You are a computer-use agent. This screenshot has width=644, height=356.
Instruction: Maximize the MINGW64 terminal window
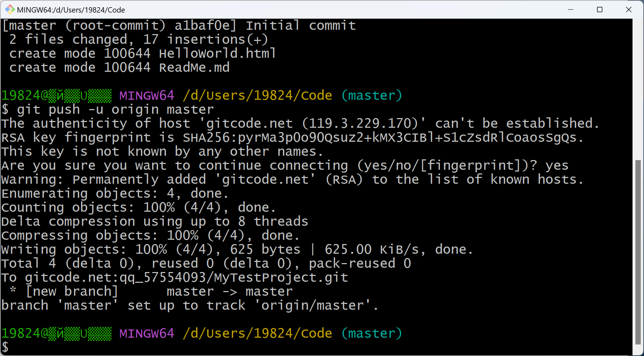point(600,9)
